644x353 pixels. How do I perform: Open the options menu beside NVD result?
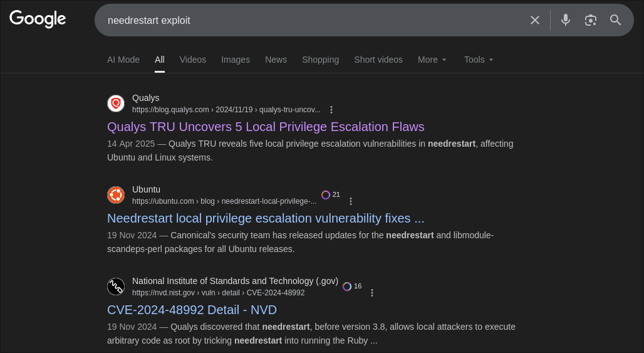[x=371, y=293]
